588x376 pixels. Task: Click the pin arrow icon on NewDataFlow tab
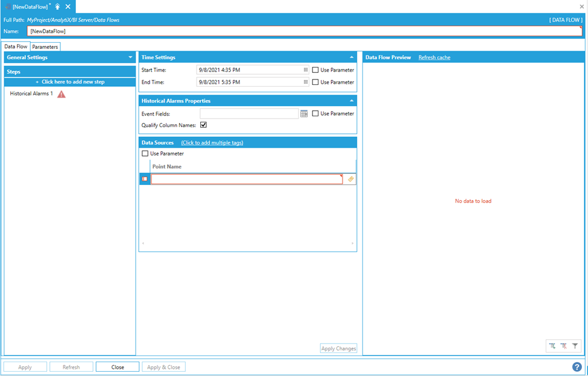57,7
